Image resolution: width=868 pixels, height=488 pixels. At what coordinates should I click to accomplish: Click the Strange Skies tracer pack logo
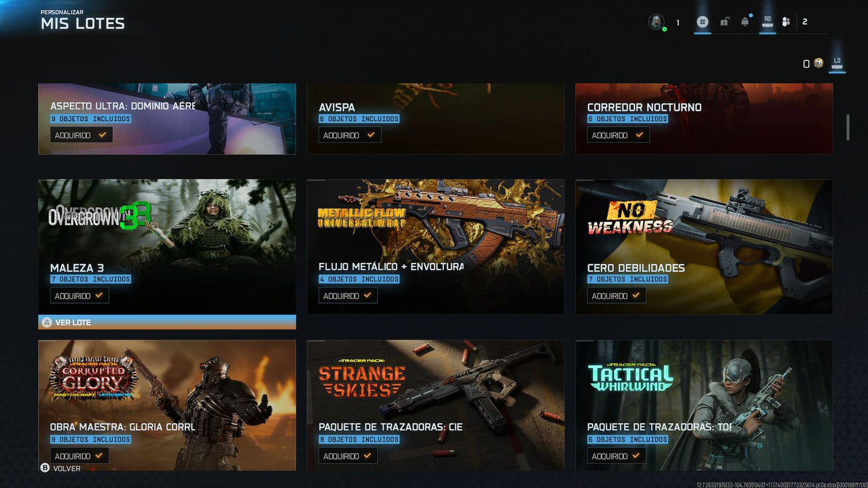(362, 378)
